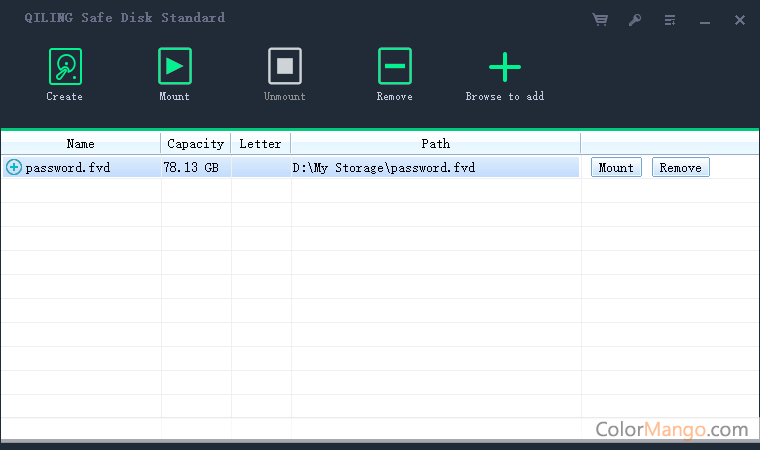Image resolution: width=760 pixels, height=450 pixels.
Task: Select the password.fvd file name
Action: coord(68,168)
